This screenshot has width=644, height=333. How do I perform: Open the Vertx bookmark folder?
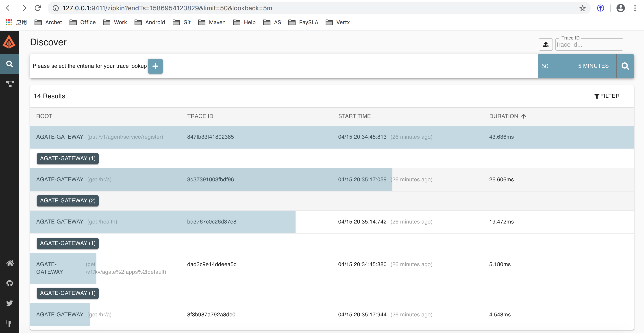click(x=337, y=22)
